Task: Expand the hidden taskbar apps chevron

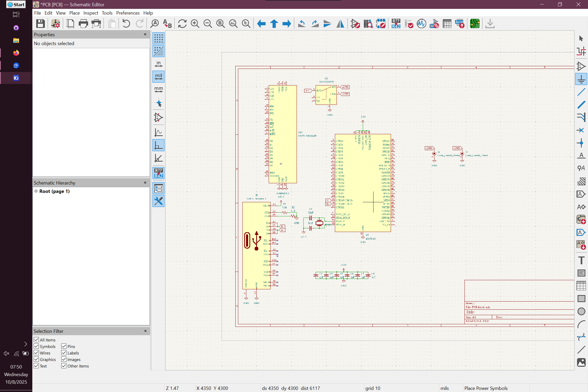Action: click(26, 344)
